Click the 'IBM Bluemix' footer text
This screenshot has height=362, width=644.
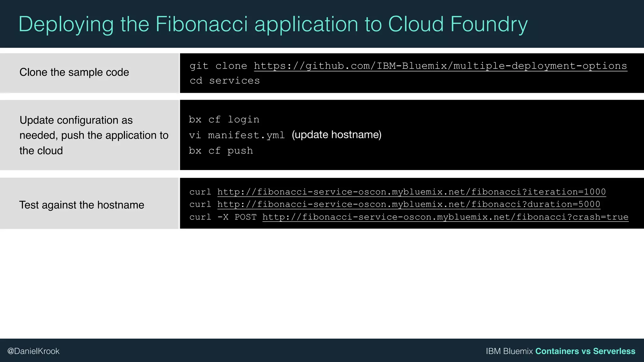(509, 351)
